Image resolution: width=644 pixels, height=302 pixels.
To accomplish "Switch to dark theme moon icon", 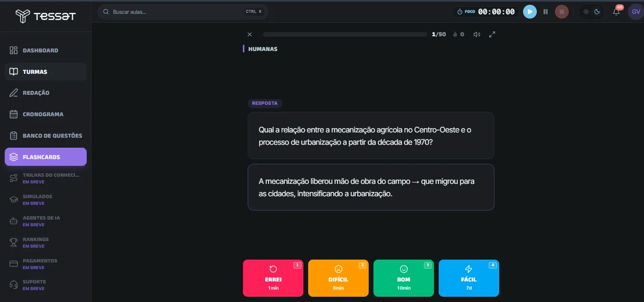I will point(597,11).
